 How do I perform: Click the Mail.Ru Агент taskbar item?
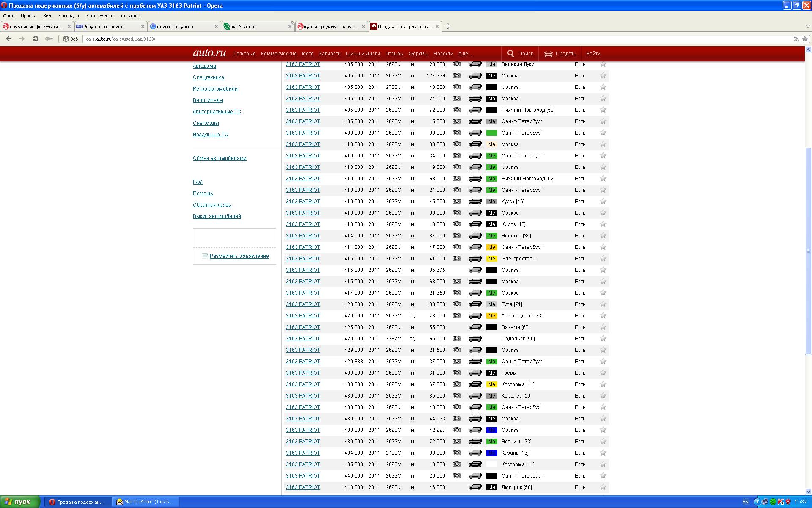tap(146, 502)
